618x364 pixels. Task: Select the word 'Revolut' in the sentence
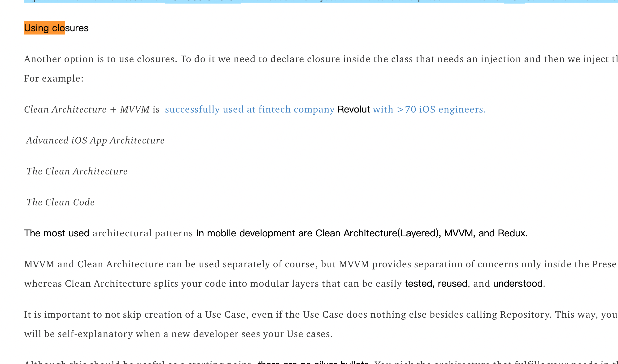[x=354, y=109]
